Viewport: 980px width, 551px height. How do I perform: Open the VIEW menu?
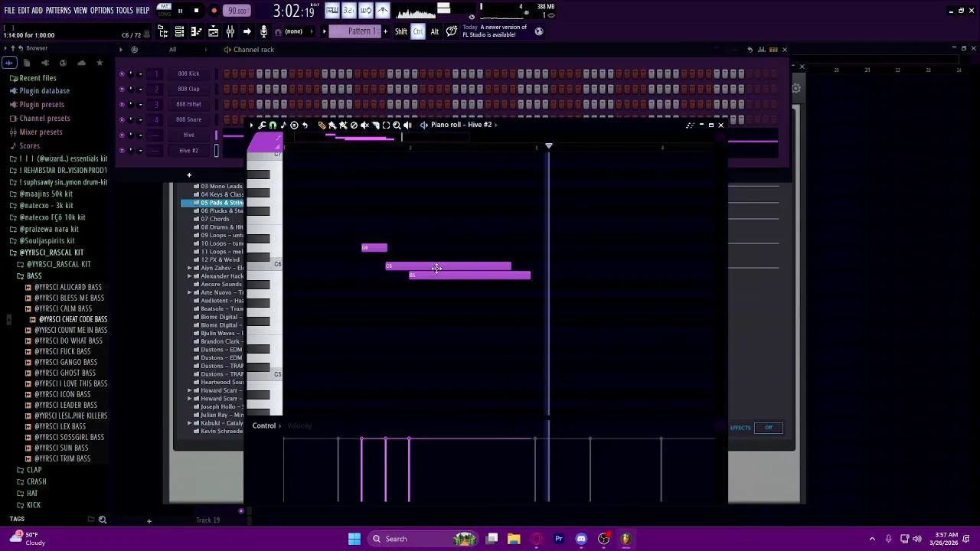(x=80, y=11)
